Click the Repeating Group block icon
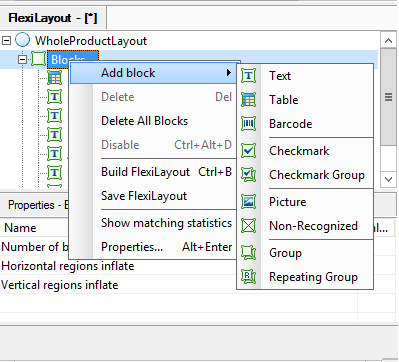This screenshot has height=362, width=399. click(x=248, y=277)
